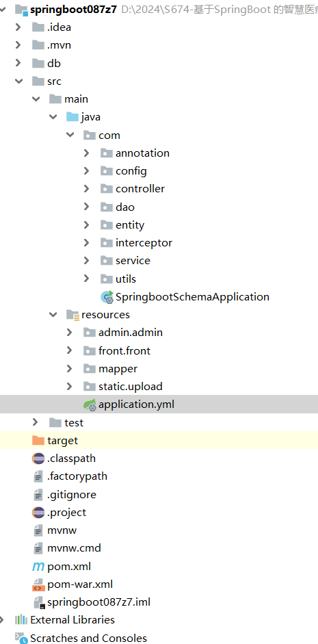318x644 pixels.
Task: Expand the dao package arrow
Action: point(87,207)
